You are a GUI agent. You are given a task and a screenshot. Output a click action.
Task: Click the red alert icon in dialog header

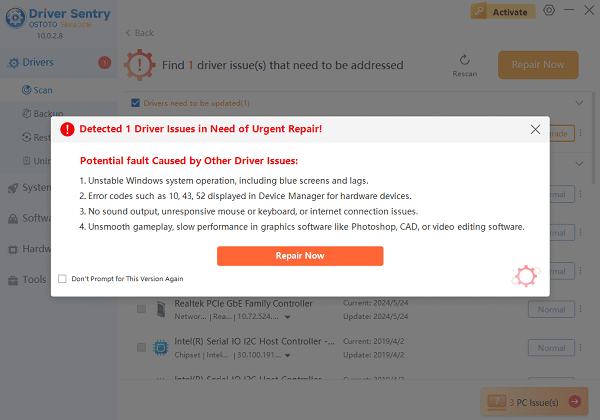pyautogui.click(x=67, y=129)
